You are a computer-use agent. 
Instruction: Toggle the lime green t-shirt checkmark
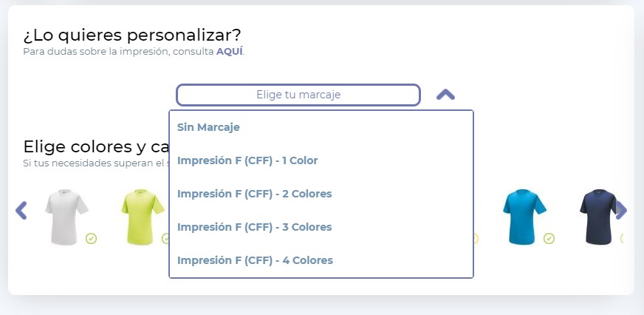click(x=165, y=238)
